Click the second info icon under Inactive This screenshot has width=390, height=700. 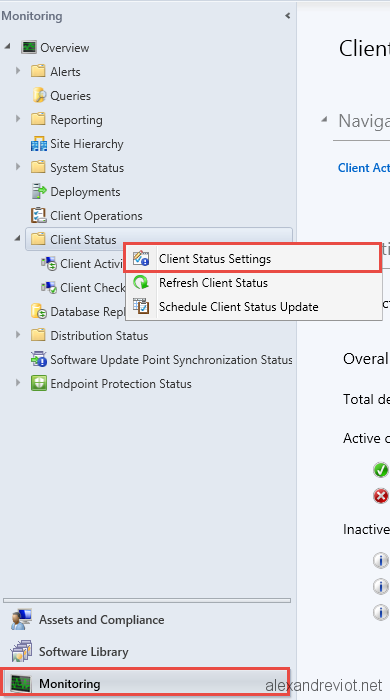[381, 586]
